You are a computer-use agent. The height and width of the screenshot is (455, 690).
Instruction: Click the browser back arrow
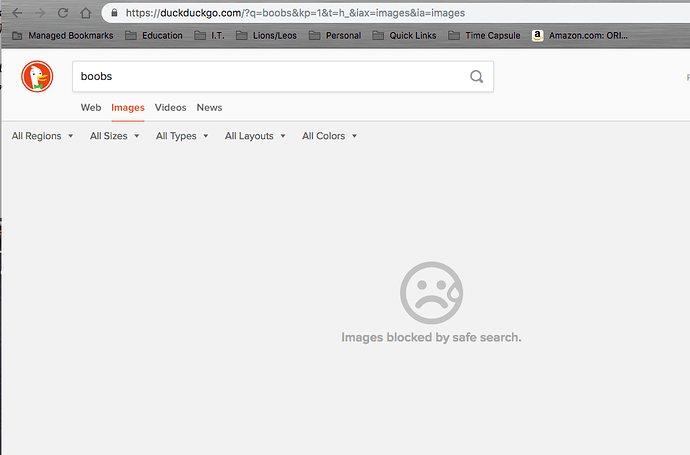[x=16, y=13]
